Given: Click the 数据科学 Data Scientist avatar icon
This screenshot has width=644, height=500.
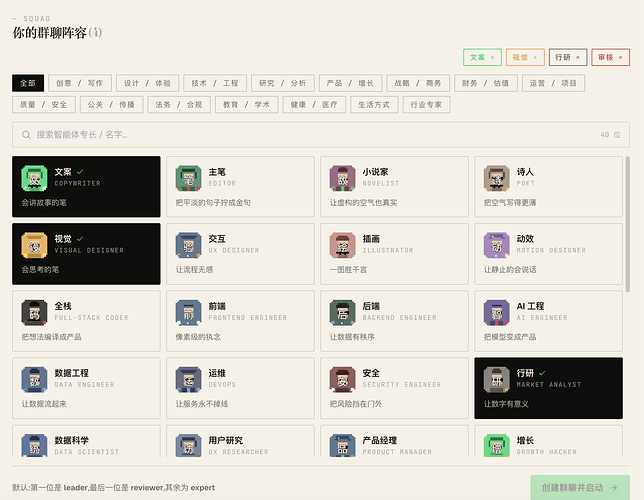Looking at the screenshot, I should coord(34,445).
